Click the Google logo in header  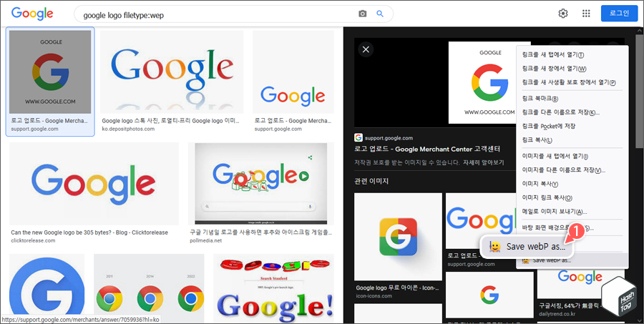(x=32, y=14)
